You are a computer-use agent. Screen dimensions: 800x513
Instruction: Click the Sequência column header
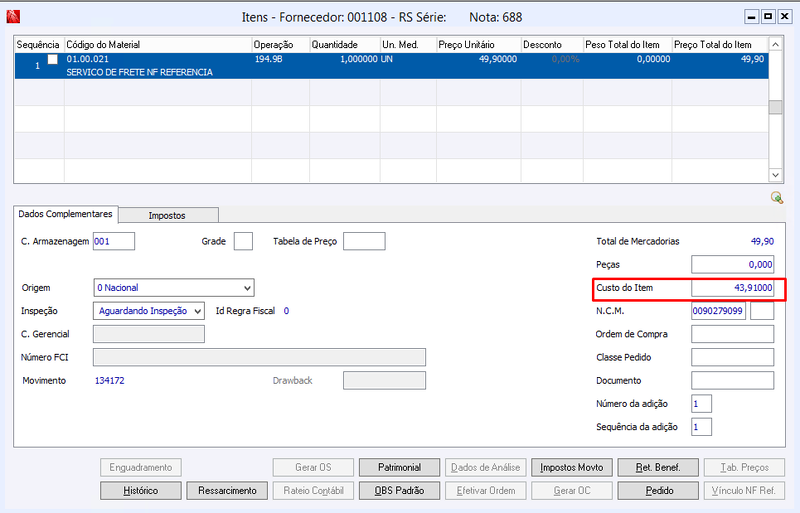(x=39, y=44)
